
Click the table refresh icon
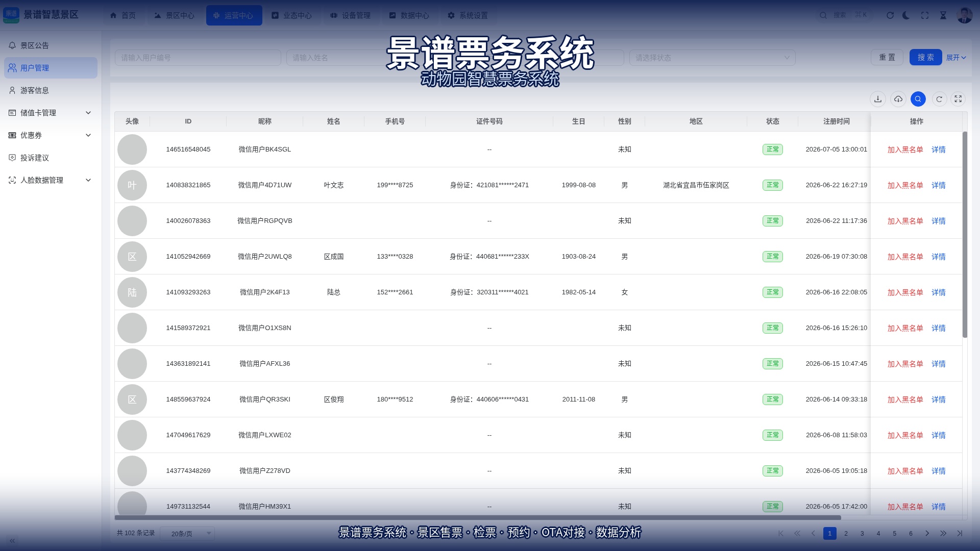coord(939,99)
